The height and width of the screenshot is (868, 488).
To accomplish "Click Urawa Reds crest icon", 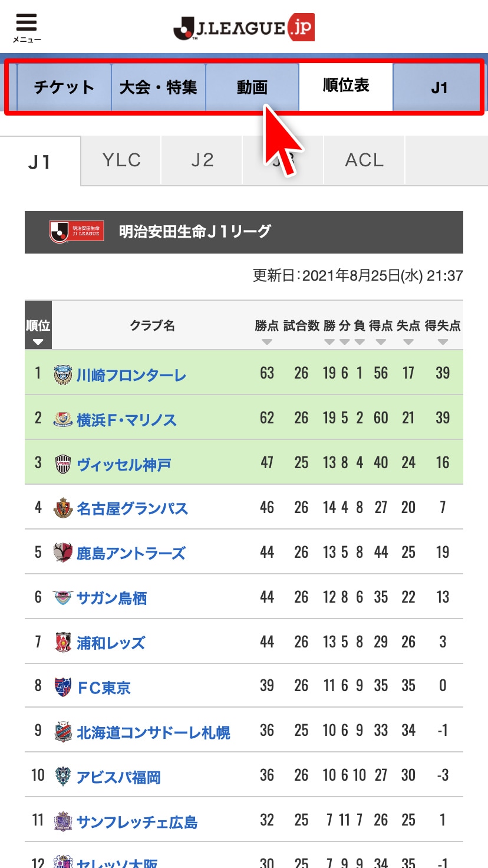I will pyautogui.click(x=62, y=643).
